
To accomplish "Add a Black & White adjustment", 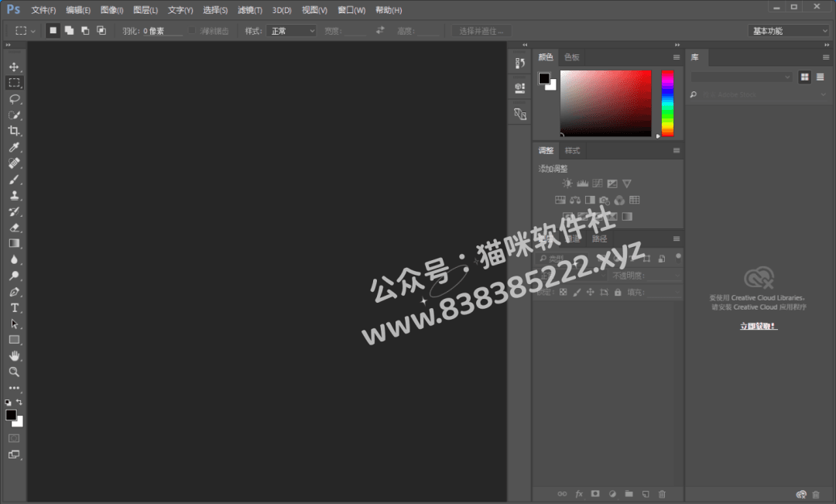I will click(x=590, y=200).
